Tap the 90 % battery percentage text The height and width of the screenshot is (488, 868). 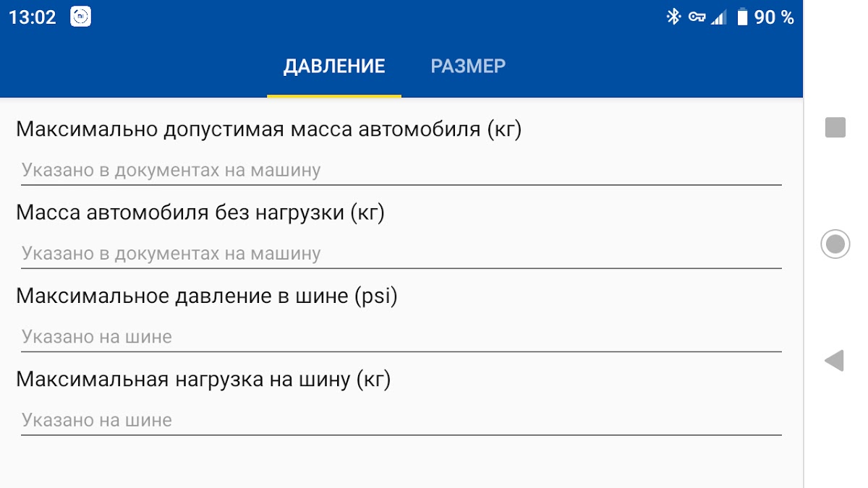pos(774,17)
